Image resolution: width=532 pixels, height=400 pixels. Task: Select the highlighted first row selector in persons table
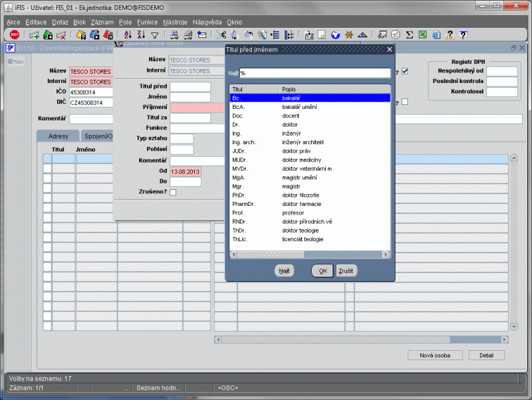click(47, 158)
